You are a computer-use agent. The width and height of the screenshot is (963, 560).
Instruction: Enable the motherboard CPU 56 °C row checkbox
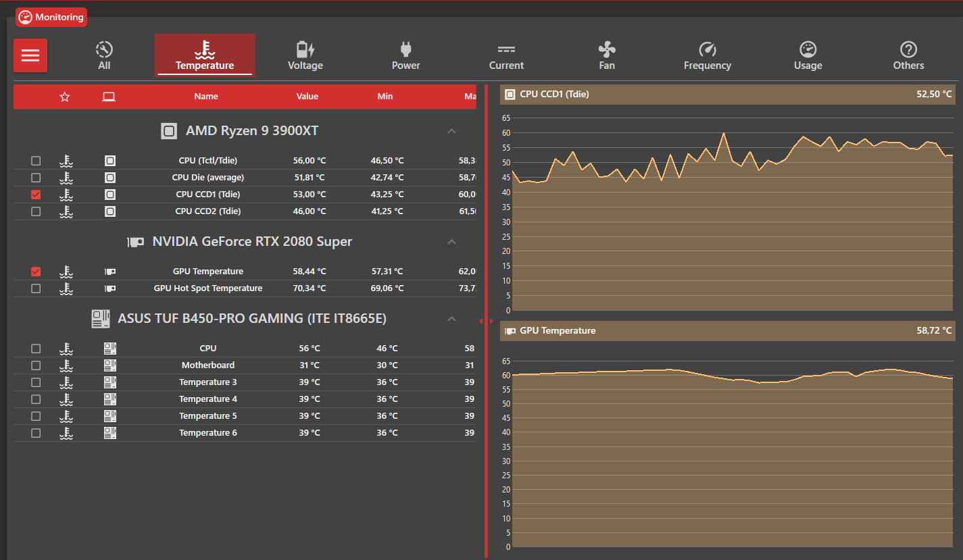pyautogui.click(x=36, y=349)
